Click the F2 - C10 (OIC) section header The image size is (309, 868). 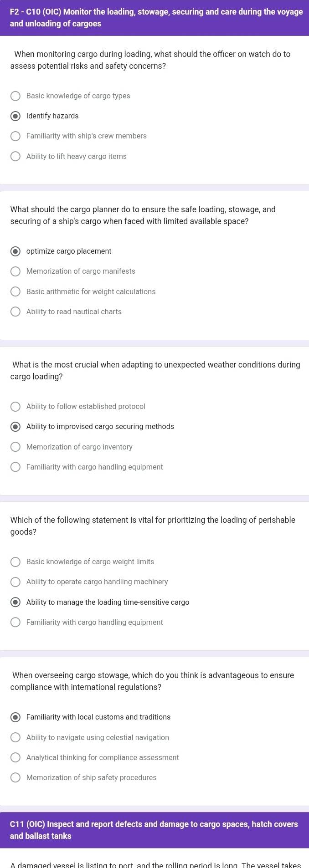point(154,18)
